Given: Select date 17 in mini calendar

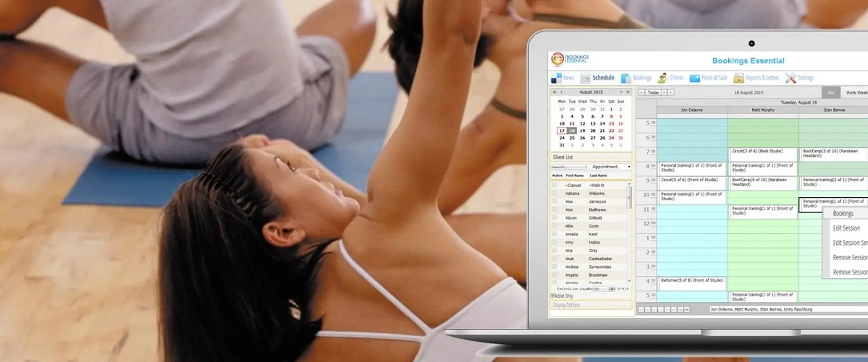Looking at the screenshot, I should [x=562, y=131].
